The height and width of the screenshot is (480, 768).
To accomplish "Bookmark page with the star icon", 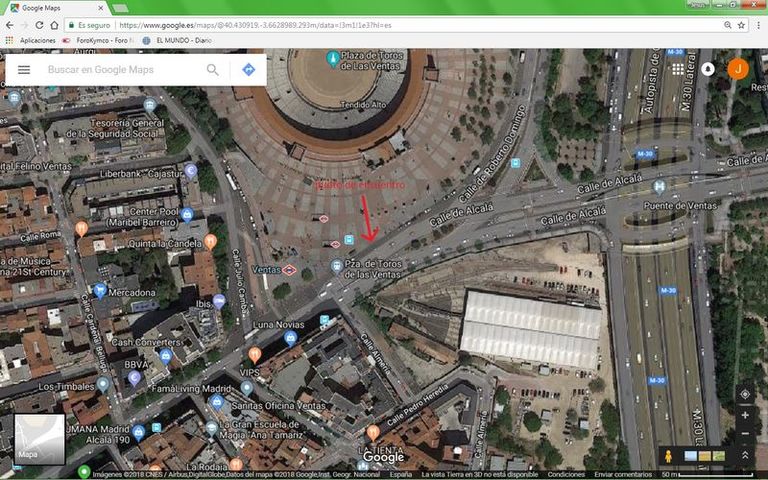I will coord(740,24).
